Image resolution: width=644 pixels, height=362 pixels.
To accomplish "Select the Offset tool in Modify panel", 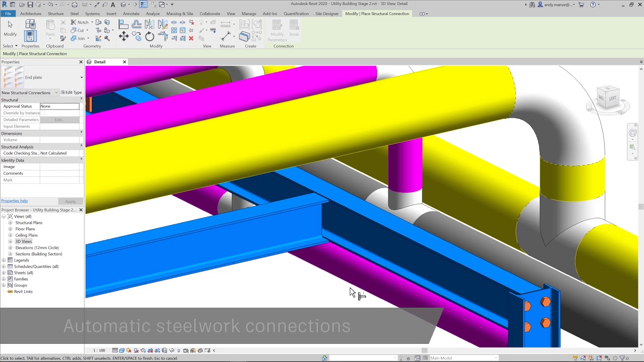I will (136, 24).
